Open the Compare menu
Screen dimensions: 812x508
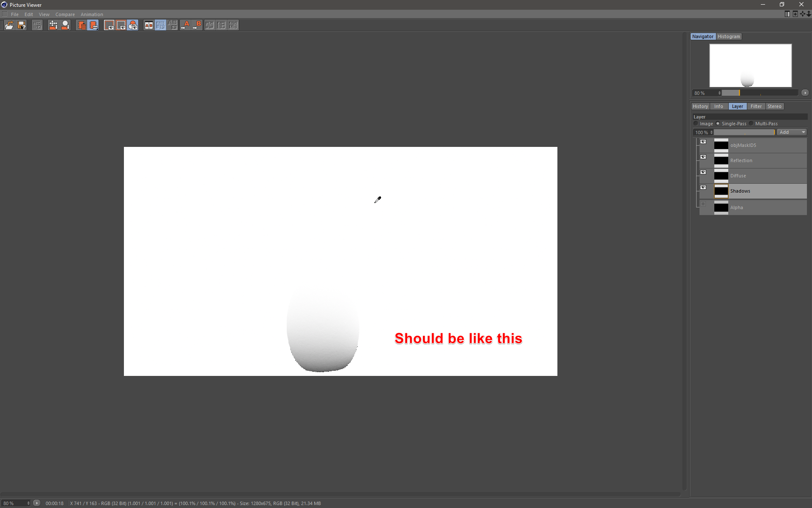tap(65, 14)
